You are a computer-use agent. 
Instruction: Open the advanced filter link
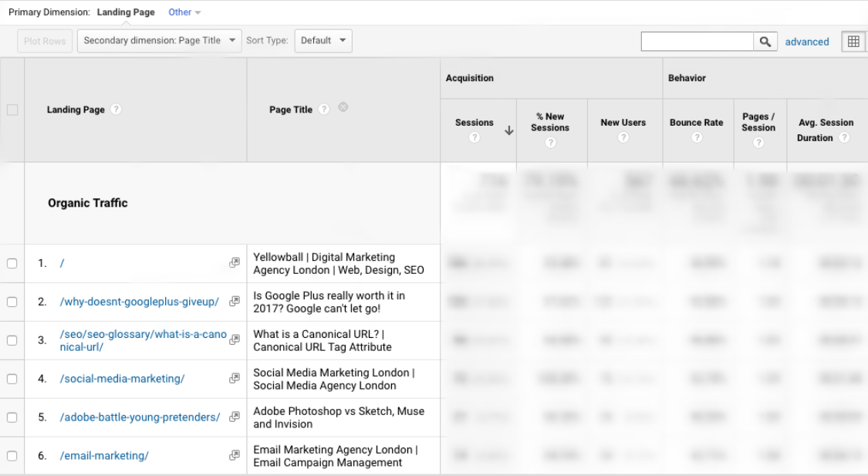coord(806,42)
